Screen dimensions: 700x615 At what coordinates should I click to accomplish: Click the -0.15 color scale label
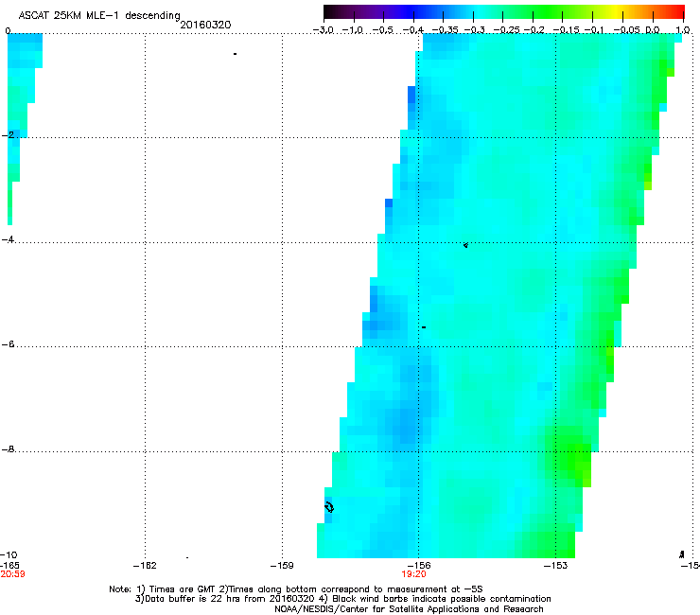click(566, 30)
